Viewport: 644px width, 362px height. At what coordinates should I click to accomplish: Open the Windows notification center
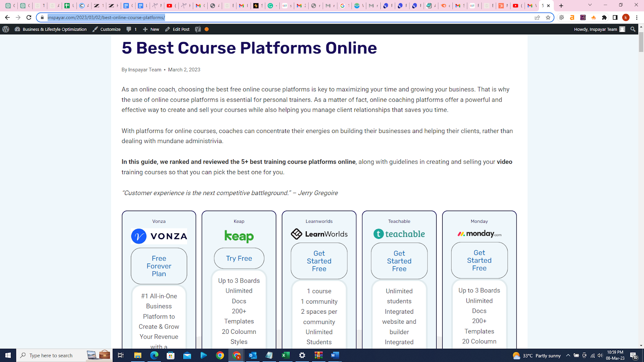click(x=634, y=356)
